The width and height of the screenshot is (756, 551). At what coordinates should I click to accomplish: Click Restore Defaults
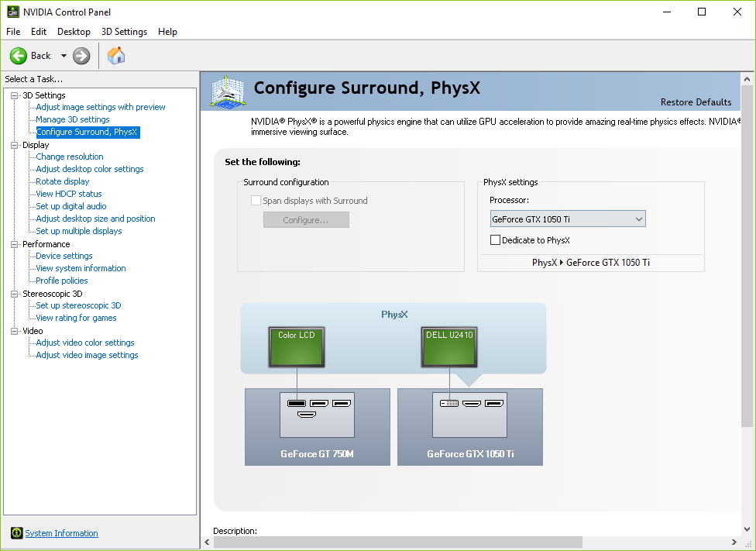coord(696,102)
